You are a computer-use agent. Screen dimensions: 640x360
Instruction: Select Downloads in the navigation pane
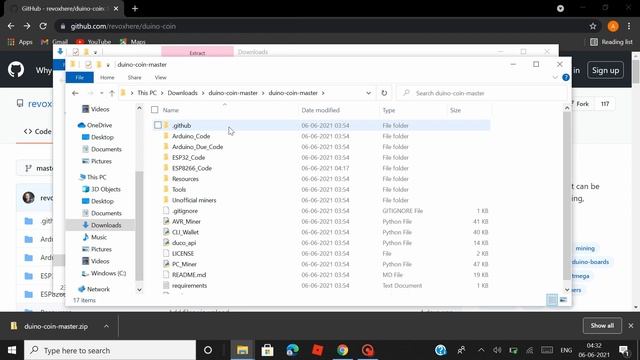pyautogui.click(x=106, y=225)
